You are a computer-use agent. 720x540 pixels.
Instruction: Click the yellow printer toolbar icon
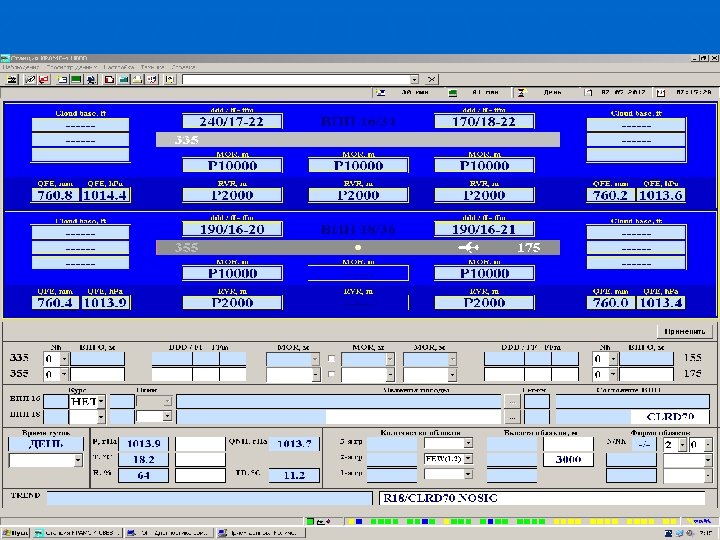[138, 79]
